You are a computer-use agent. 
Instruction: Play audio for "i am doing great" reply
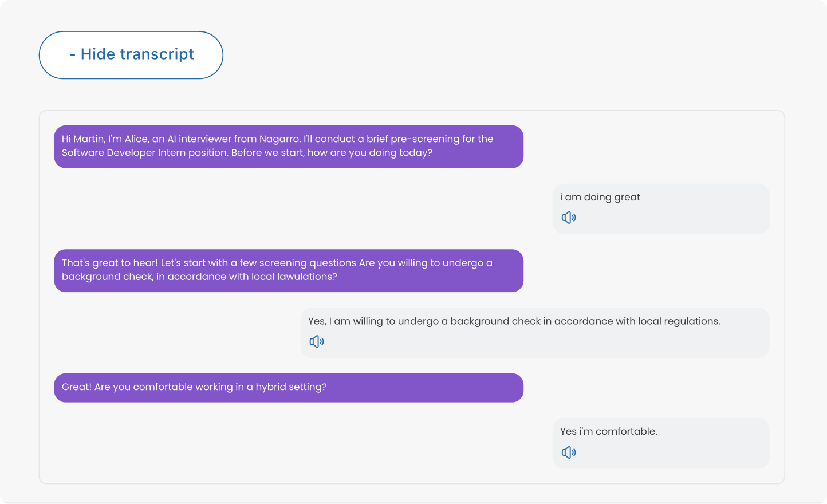click(569, 218)
